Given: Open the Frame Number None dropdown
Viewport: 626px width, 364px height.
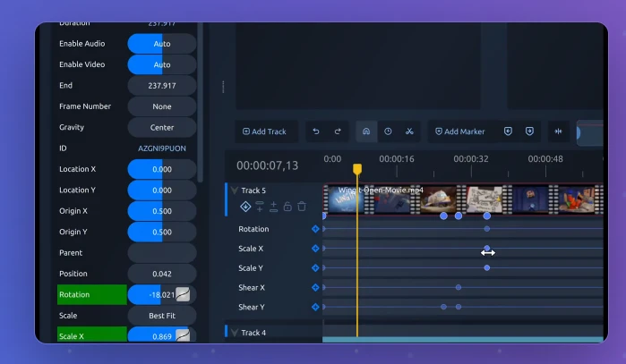Looking at the screenshot, I should click(x=162, y=106).
